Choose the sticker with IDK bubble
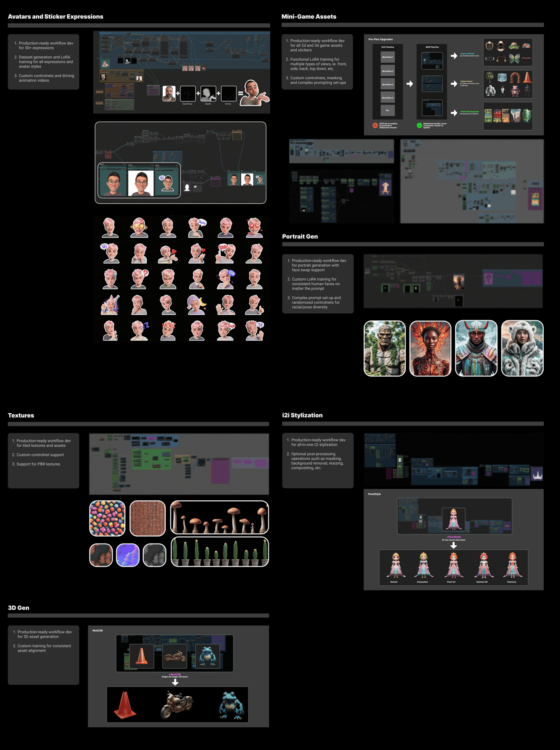560x750 pixels. (226, 279)
